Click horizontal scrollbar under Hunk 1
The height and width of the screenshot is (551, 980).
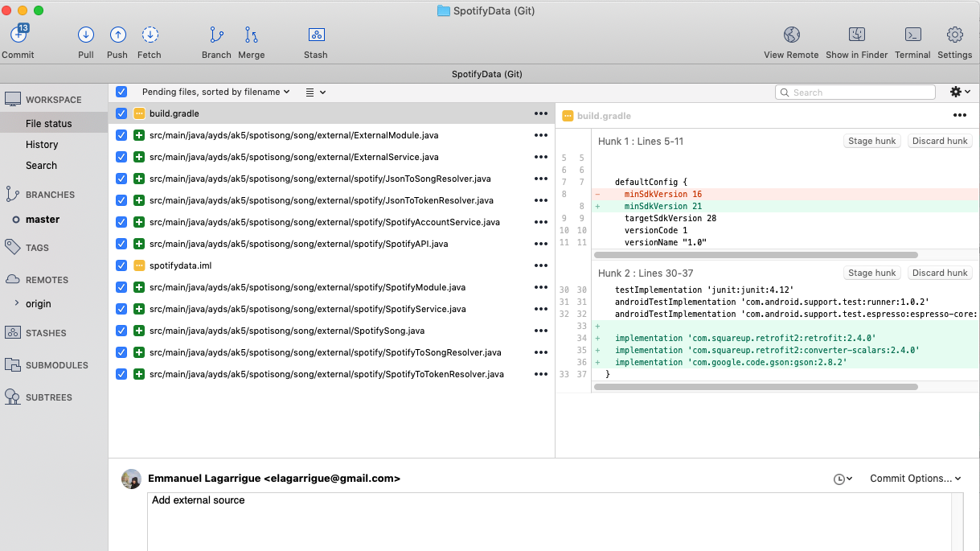[756, 255]
